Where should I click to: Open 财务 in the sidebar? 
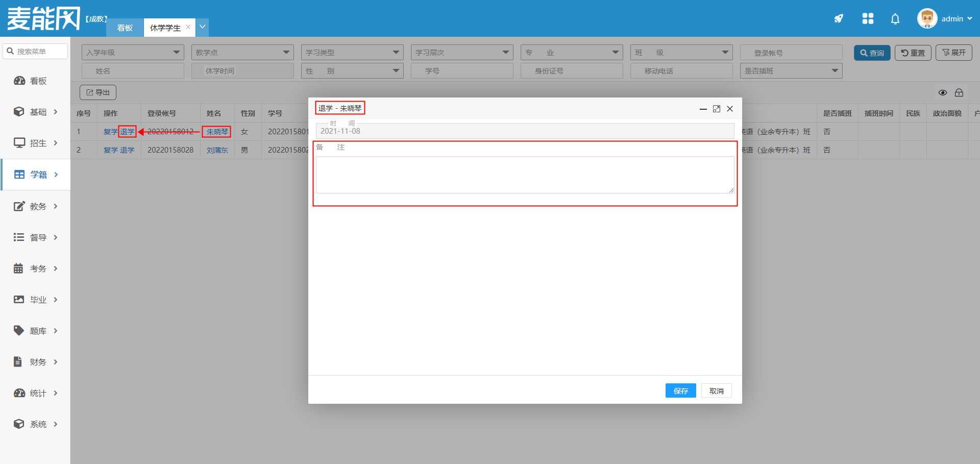tap(36, 362)
